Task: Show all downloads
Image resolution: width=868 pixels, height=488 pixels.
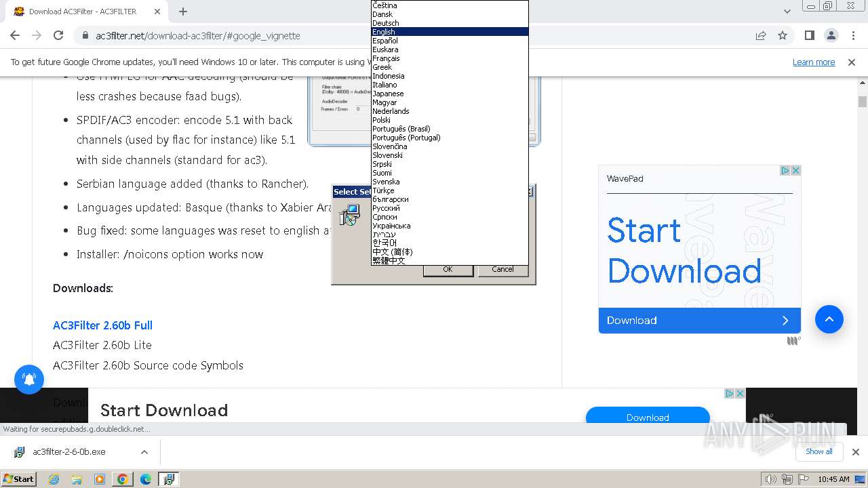Action: click(x=818, y=451)
